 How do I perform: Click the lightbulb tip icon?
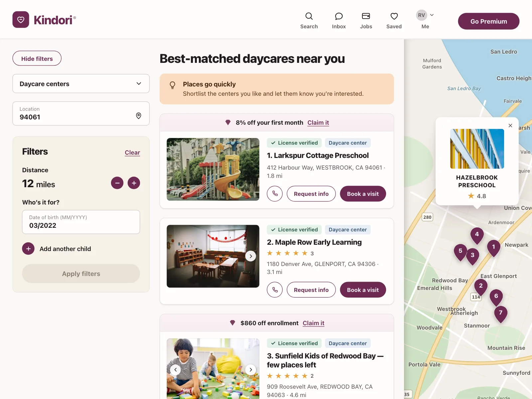(x=172, y=85)
